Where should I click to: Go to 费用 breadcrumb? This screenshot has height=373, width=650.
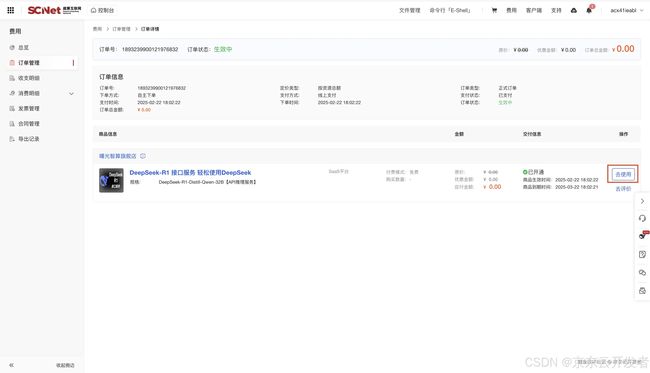tap(97, 29)
